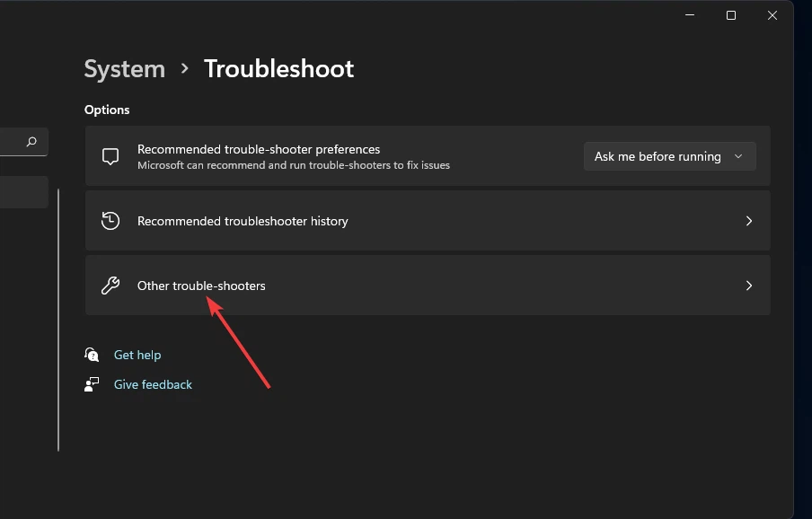Go back to System in breadcrumb
This screenshot has height=519, width=812.
[124, 69]
